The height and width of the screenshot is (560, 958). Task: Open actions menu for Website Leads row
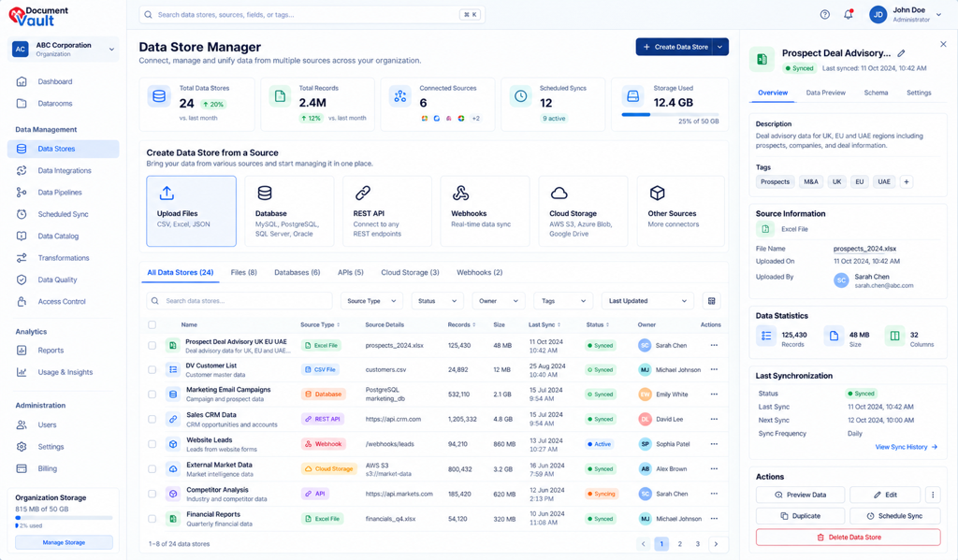click(x=714, y=444)
